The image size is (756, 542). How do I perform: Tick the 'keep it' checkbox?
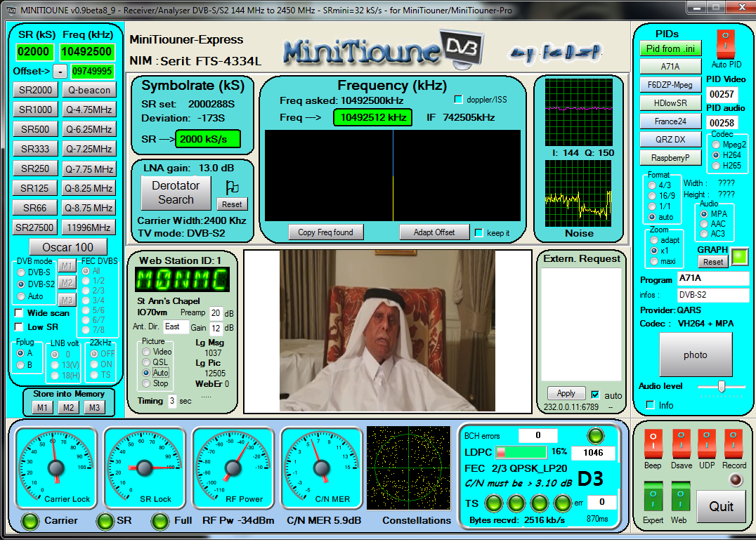[478, 232]
